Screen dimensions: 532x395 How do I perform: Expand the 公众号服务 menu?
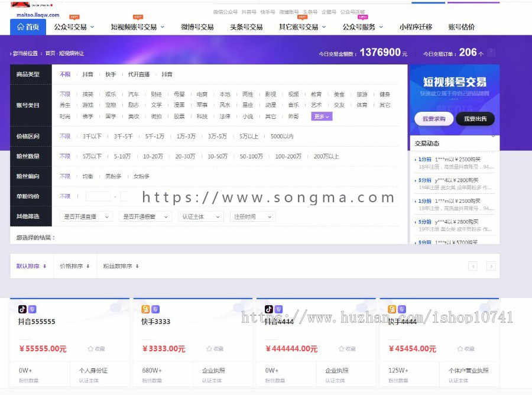[x=362, y=27]
